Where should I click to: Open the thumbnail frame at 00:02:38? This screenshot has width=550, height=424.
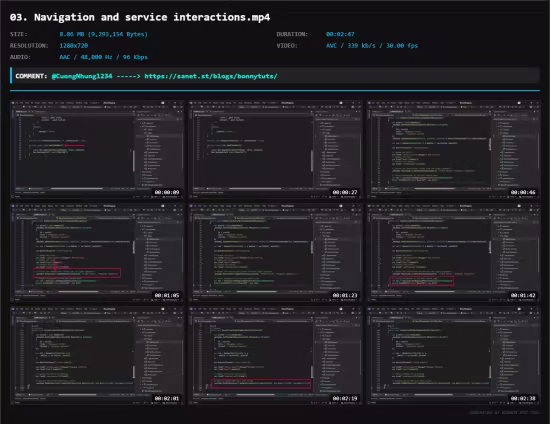tap(453, 356)
